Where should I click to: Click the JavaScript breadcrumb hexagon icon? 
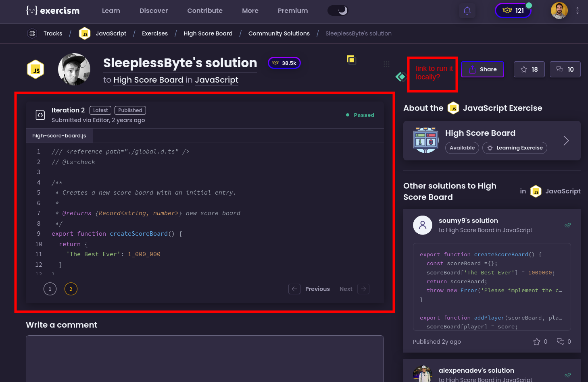pos(85,33)
